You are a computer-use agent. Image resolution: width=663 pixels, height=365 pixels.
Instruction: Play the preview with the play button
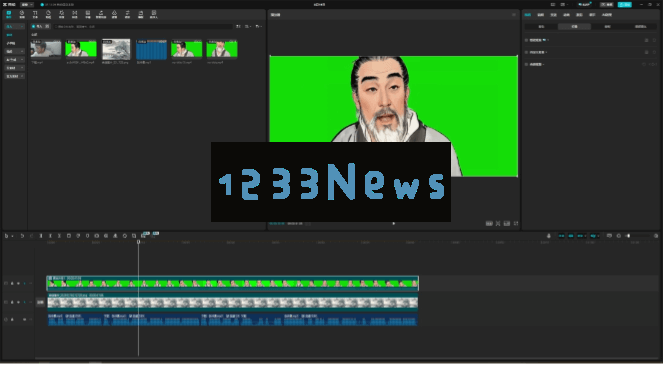click(x=394, y=223)
